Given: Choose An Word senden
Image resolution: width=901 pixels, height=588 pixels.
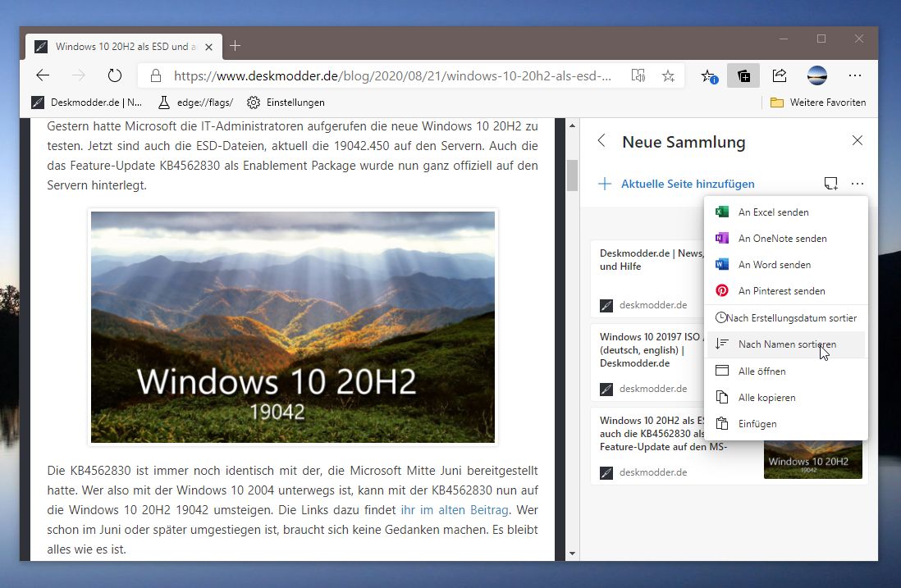Looking at the screenshot, I should tap(786, 265).
